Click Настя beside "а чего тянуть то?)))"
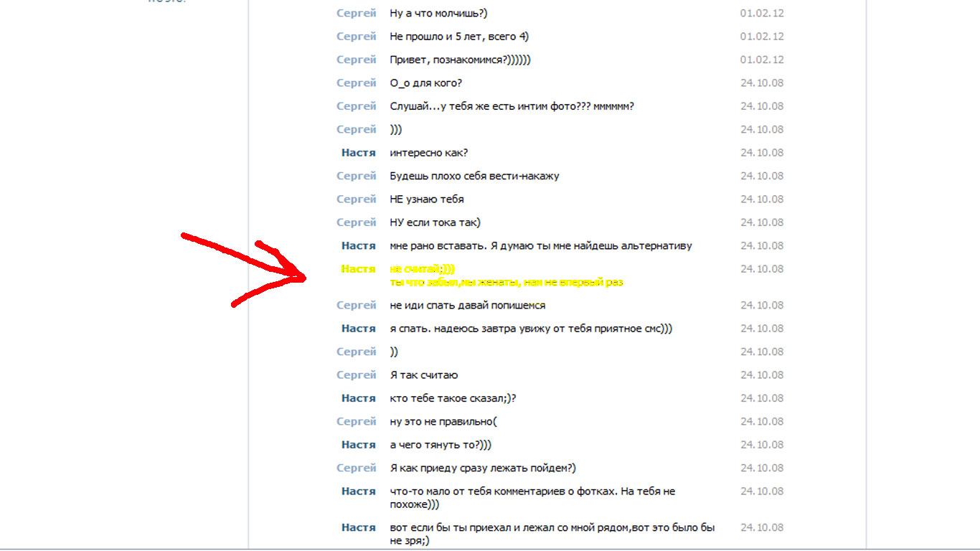The height and width of the screenshot is (551, 980). tap(359, 445)
